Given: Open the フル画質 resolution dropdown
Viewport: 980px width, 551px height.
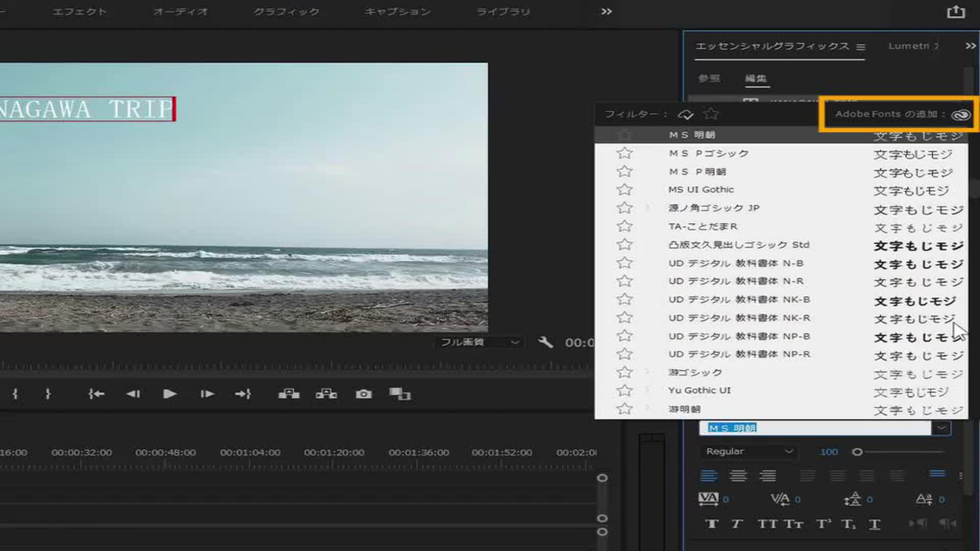Looking at the screenshot, I should (480, 342).
